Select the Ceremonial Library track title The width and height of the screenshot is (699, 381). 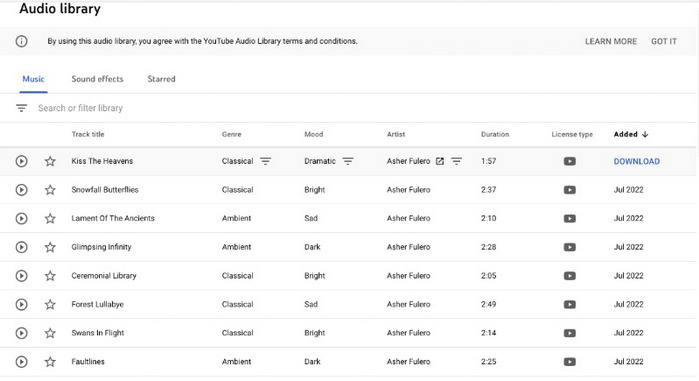click(104, 276)
